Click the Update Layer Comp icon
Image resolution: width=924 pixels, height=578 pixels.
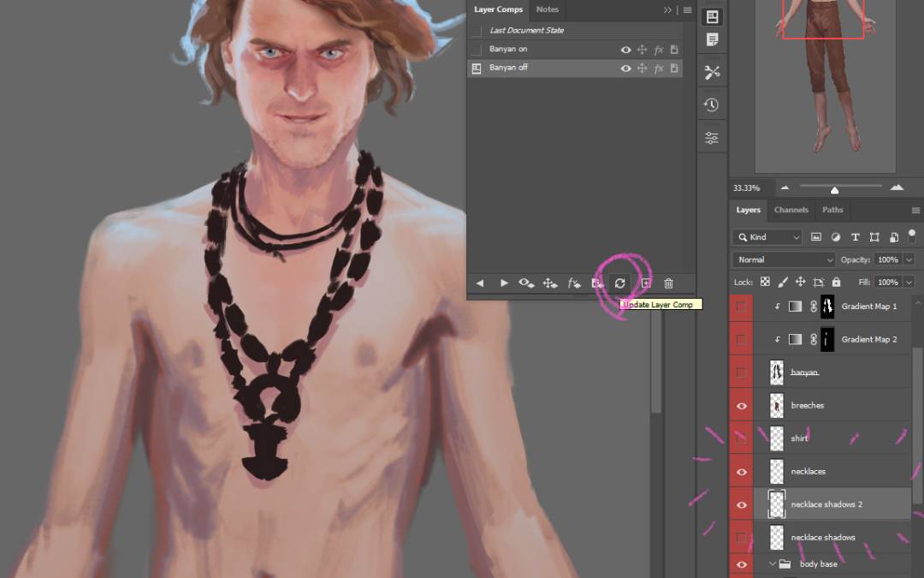(x=620, y=283)
